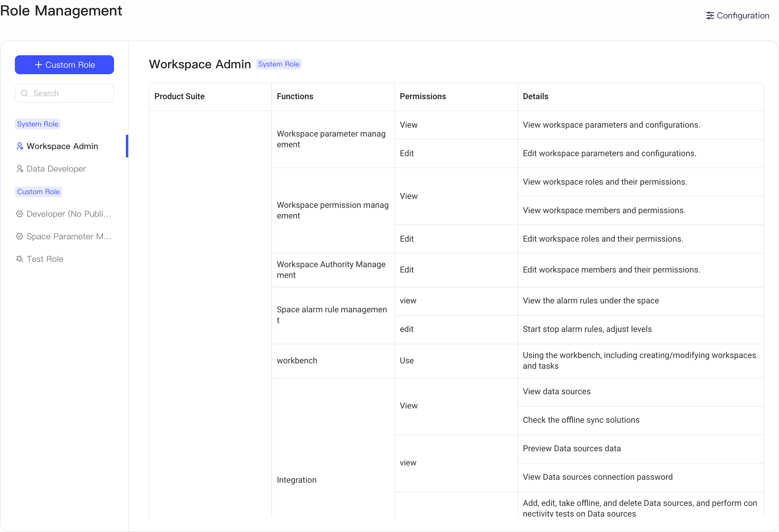
Task: Click the Integration function cell
Action: coord(333,447)
